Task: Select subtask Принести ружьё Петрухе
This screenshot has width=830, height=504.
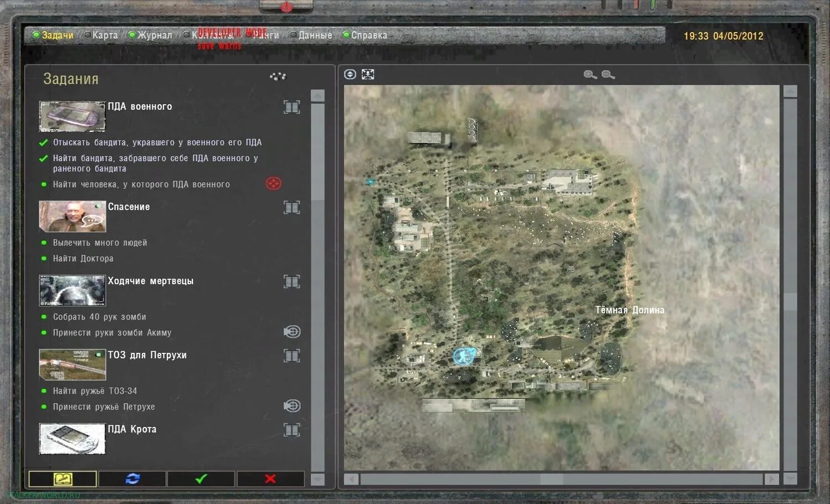Action: click(x=104, y=407)
